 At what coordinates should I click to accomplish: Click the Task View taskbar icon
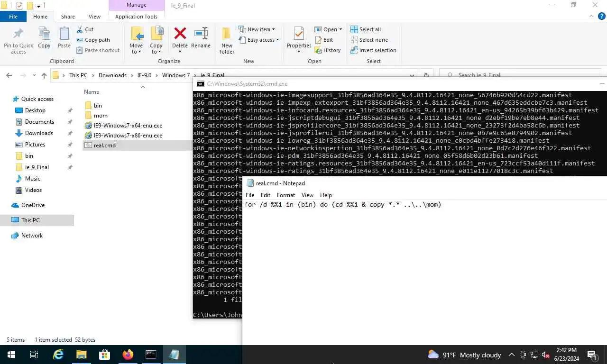coord(34,355)
